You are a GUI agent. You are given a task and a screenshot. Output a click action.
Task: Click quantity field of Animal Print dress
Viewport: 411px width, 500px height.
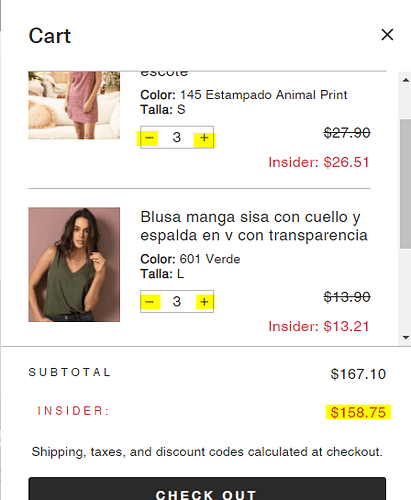tap(177, 138)
